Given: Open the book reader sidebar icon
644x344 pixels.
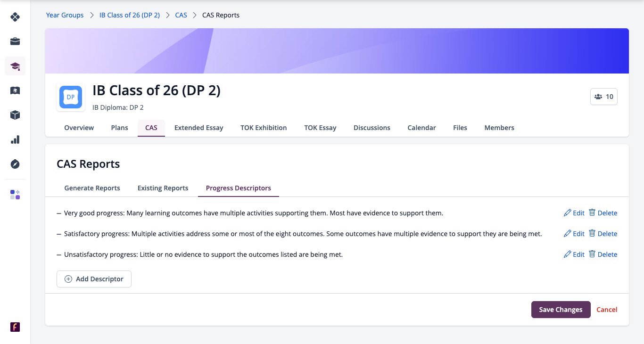Looking at the screenshot, I should [x=15, y=90].
